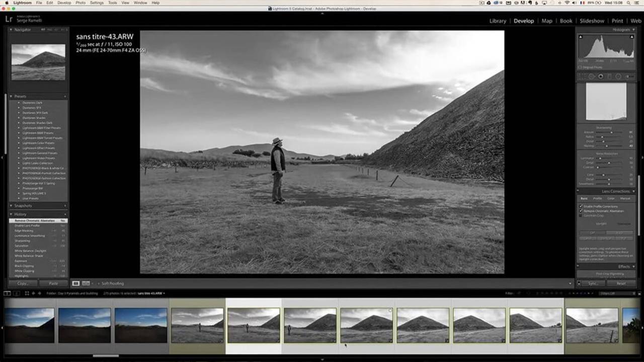644x362 pixels.
Task: Switch to the Library module
Action: (x=498, y=21)
